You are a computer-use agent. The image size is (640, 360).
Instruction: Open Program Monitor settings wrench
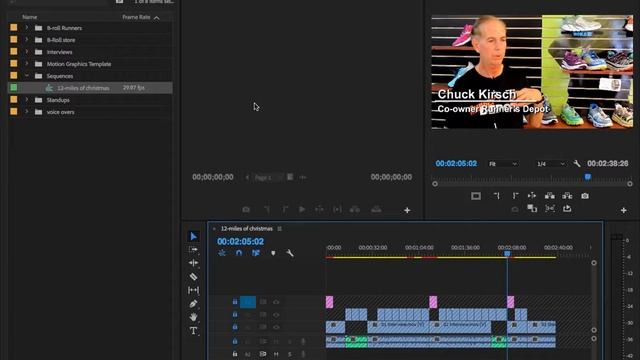pyautogui.click(x=577, y=163)
